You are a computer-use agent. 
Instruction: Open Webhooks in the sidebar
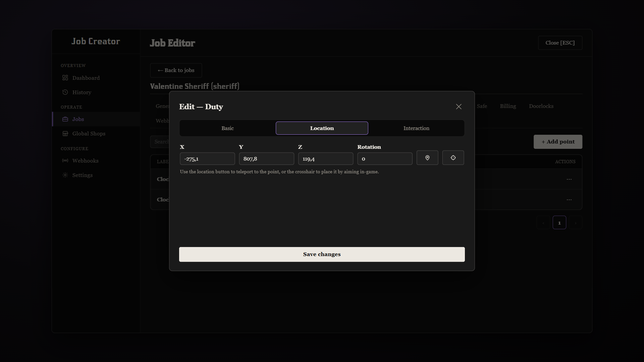[x=96, y=161]
